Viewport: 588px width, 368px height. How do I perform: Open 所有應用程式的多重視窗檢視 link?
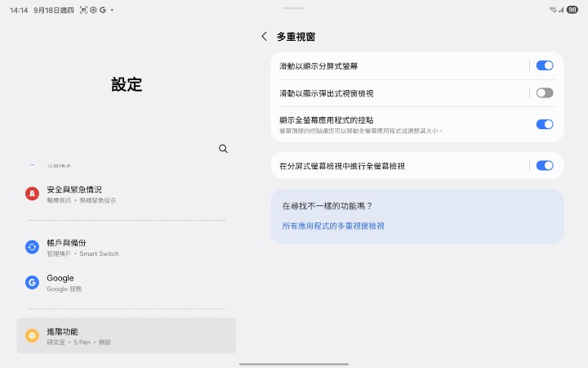[333, 226]
